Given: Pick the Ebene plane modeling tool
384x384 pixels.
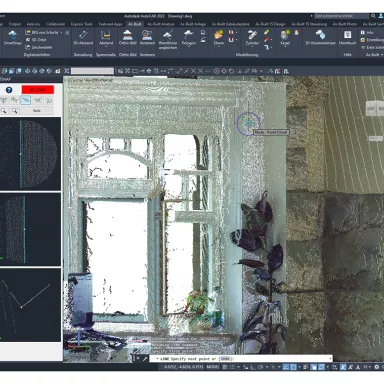Looking at the screenshot, I should point(218,38).
